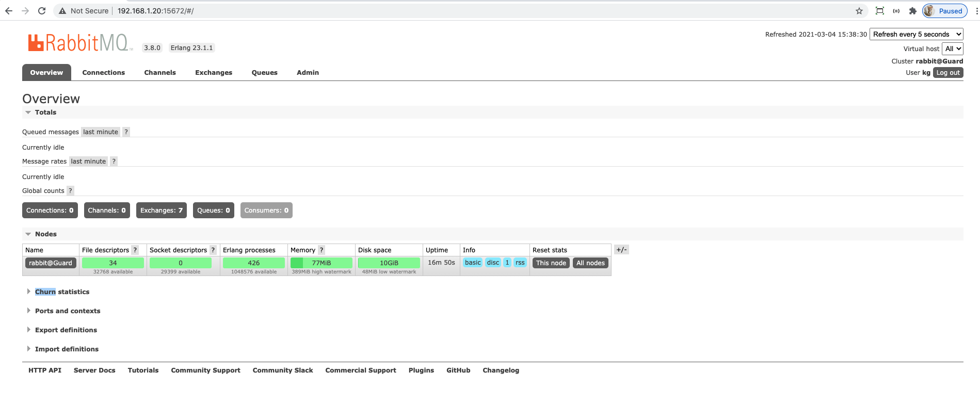Open Community Support footer link
The image size is (980, 420).
pos(206,370)
